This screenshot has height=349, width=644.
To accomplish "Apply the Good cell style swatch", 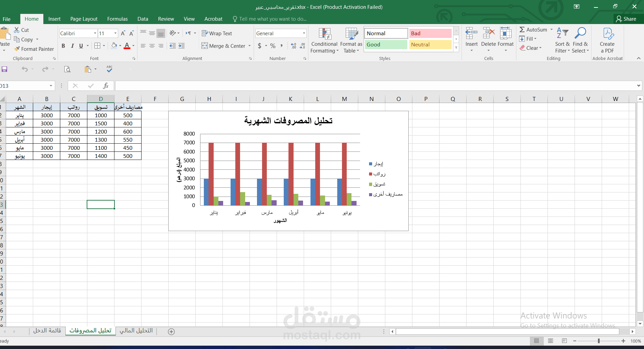I will 386,45.
